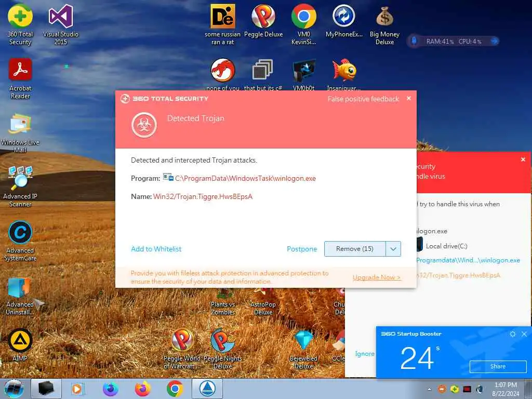
Task: Click 'Local drive(C:)' in background popup
Action: point(446,246)
